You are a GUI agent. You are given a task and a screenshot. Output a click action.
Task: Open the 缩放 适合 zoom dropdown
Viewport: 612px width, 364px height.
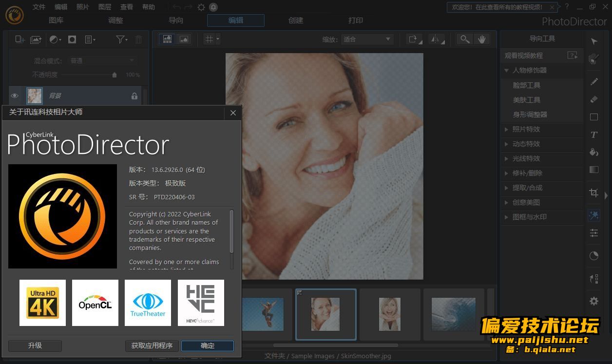367,39
